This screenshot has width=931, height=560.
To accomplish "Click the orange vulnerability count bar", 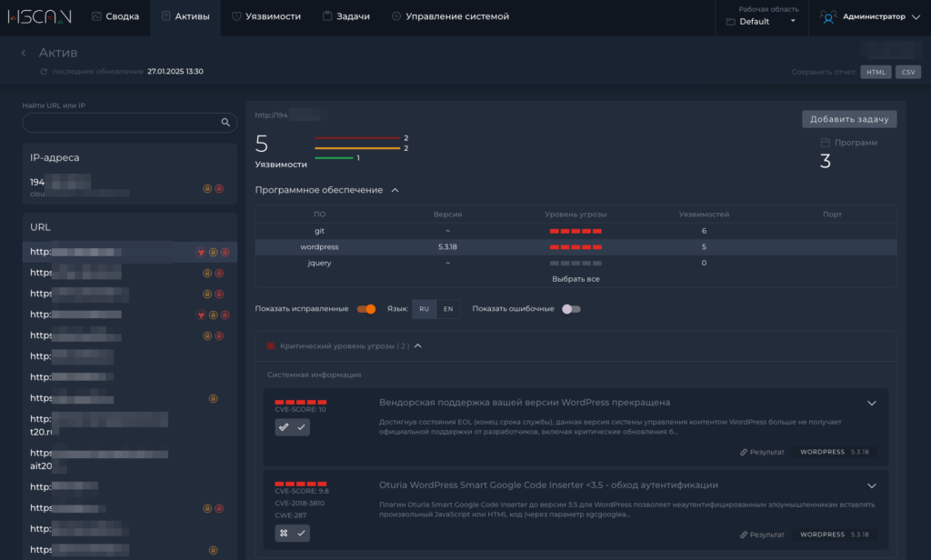I will pyautogui.click(x=357, y=148).
